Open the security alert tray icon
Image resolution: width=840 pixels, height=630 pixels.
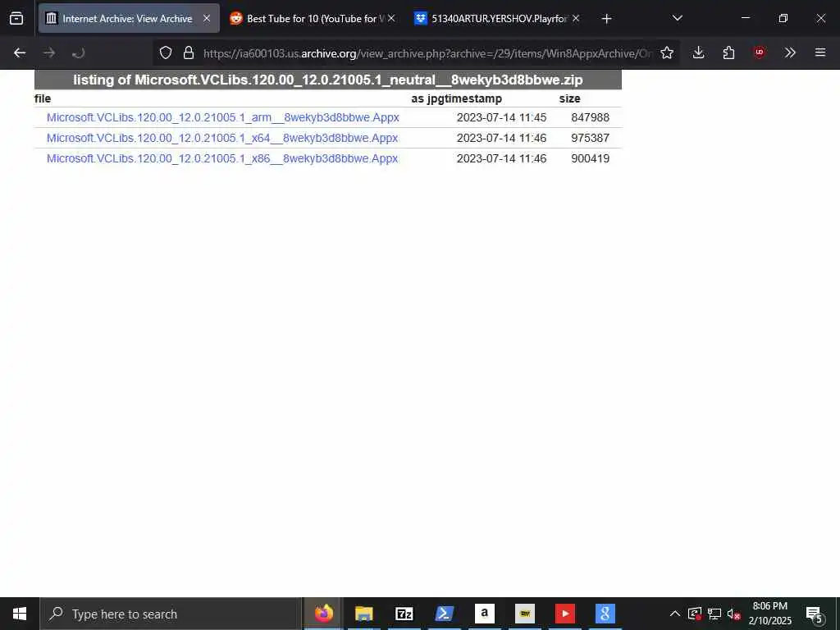click(x=695, y=614)
